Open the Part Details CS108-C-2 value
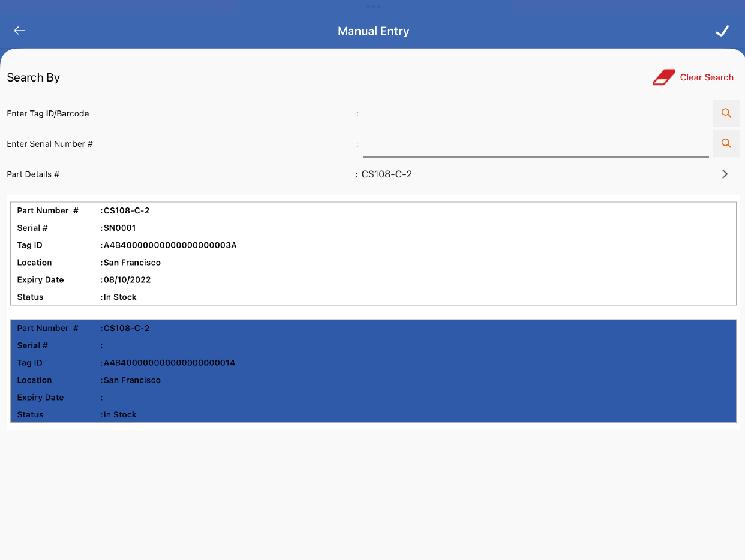 (x=387, y=174)
